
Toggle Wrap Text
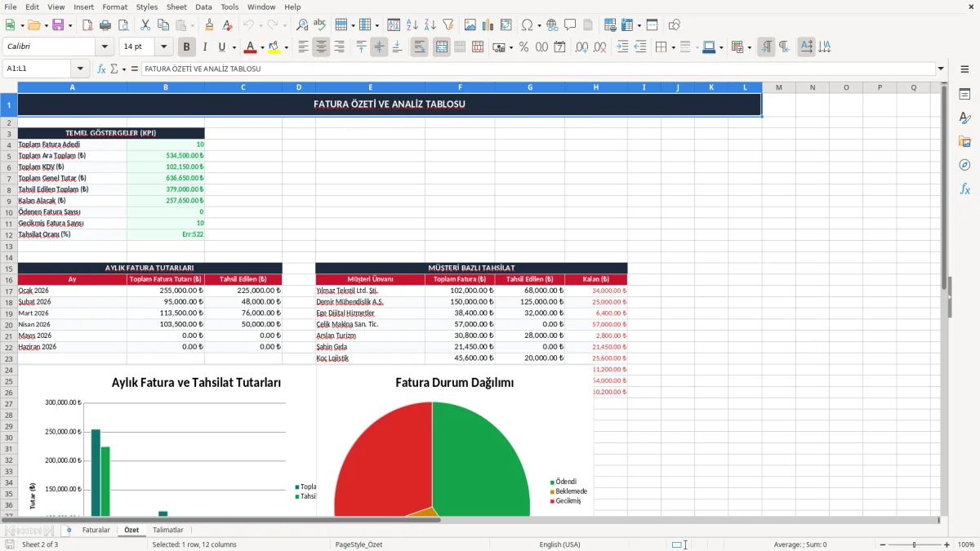tap(419, 47)
